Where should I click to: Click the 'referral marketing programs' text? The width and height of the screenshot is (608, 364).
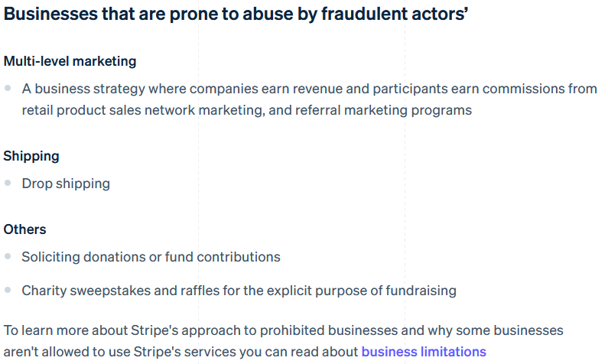pos(383,110)
